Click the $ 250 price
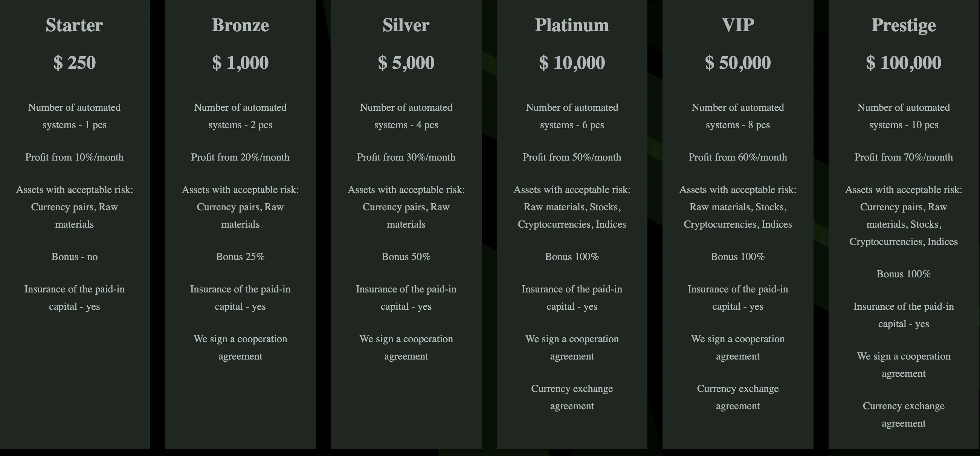This screenshot has width=980, height=456. [x=74, y=63]
